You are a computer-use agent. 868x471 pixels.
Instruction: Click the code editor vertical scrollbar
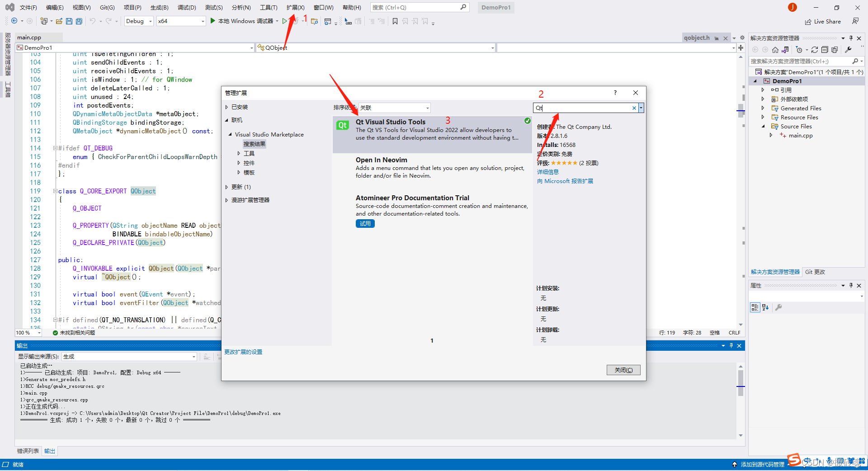coord(741,190)
